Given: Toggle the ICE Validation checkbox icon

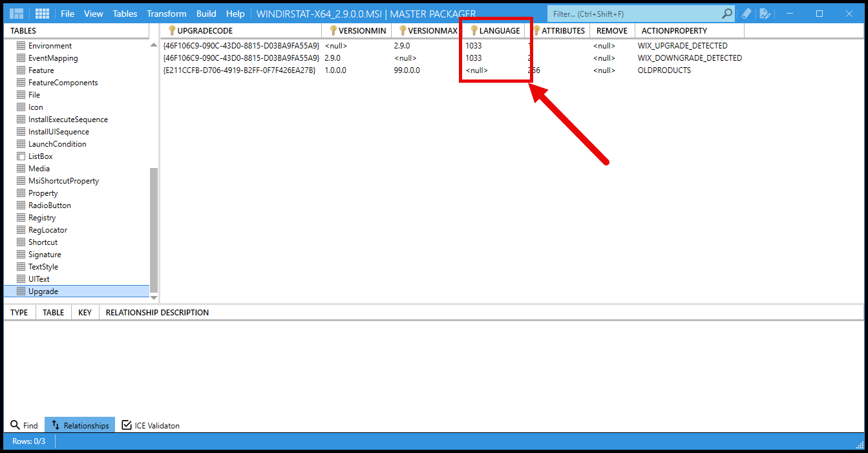Looking at the screenshot, I should [x=127, y=425].
